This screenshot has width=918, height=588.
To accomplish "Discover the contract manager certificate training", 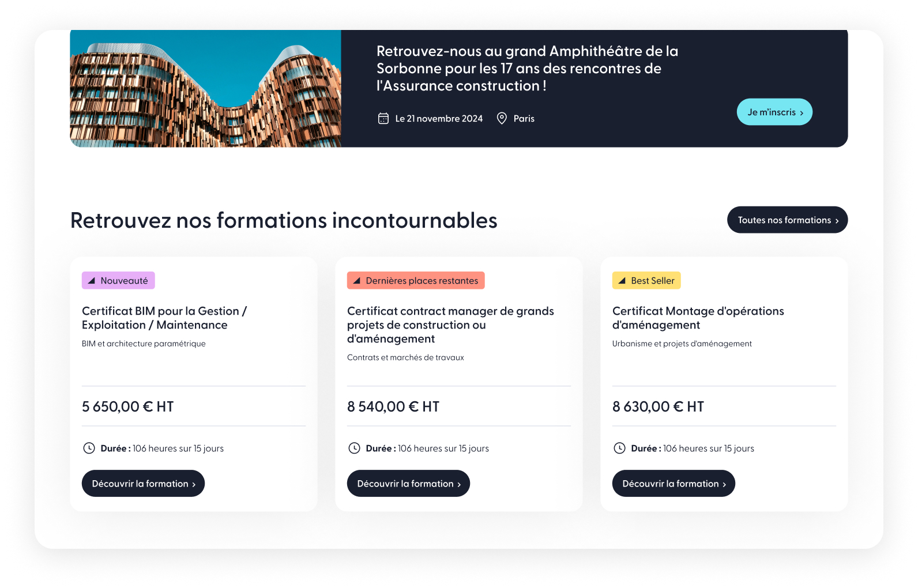I will (x=408, y=484).
